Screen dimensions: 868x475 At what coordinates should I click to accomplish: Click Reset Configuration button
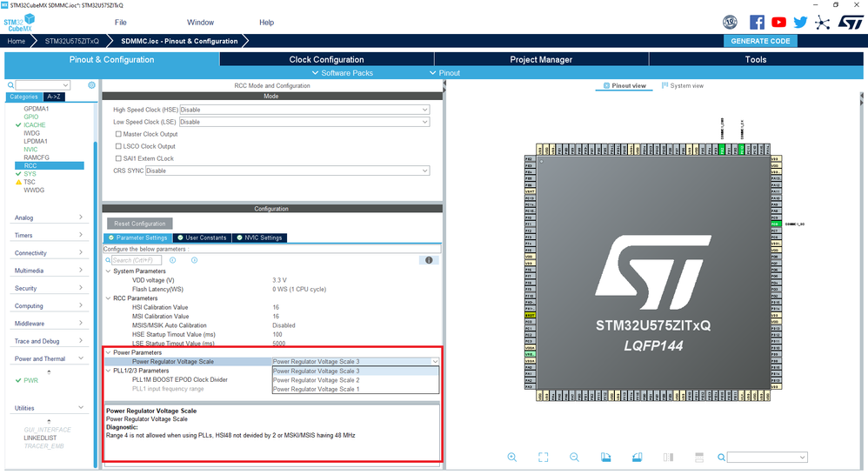coord(139,224)
